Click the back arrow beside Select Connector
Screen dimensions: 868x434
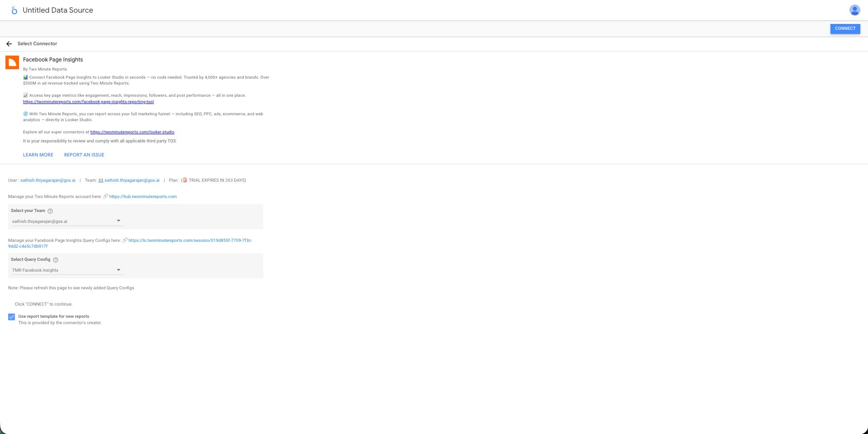(x=9, y=43)
